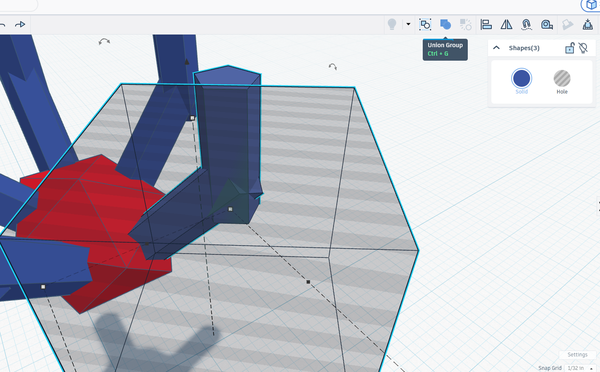600x372 pixels.
Task: Click the white corner handle near the top of the box
Action: (192, 118)
